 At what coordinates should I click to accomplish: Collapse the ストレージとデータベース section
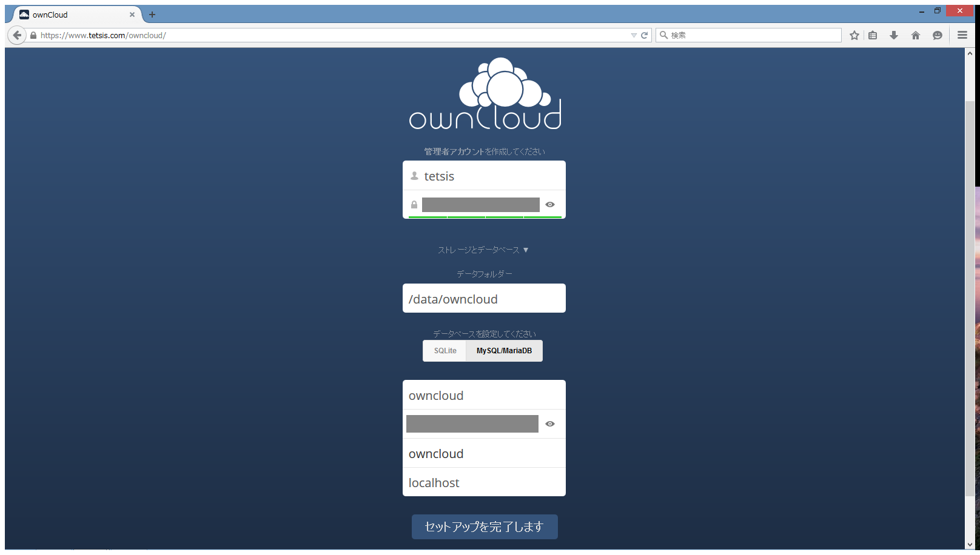tap(483, 250)
